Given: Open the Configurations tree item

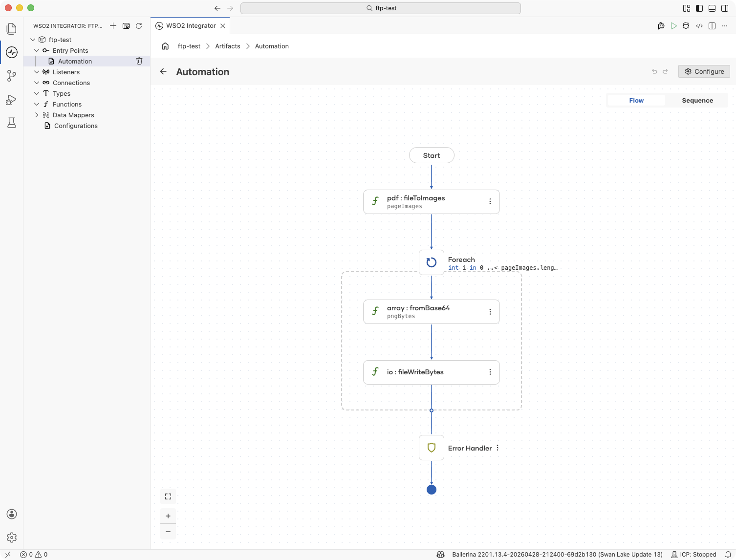Looking at the screenshot, I should 76,126.
